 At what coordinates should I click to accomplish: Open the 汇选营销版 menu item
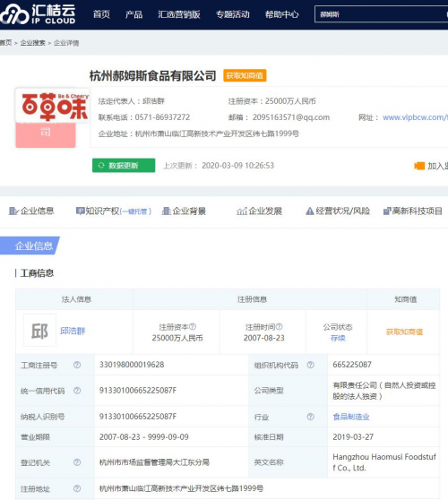[x=179, y=14]
